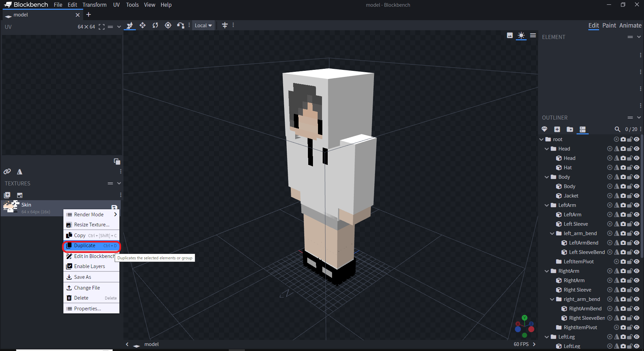Click the preview backdrop brightness icon
Screen dimensions: 644x351
[x=521, y=36]
